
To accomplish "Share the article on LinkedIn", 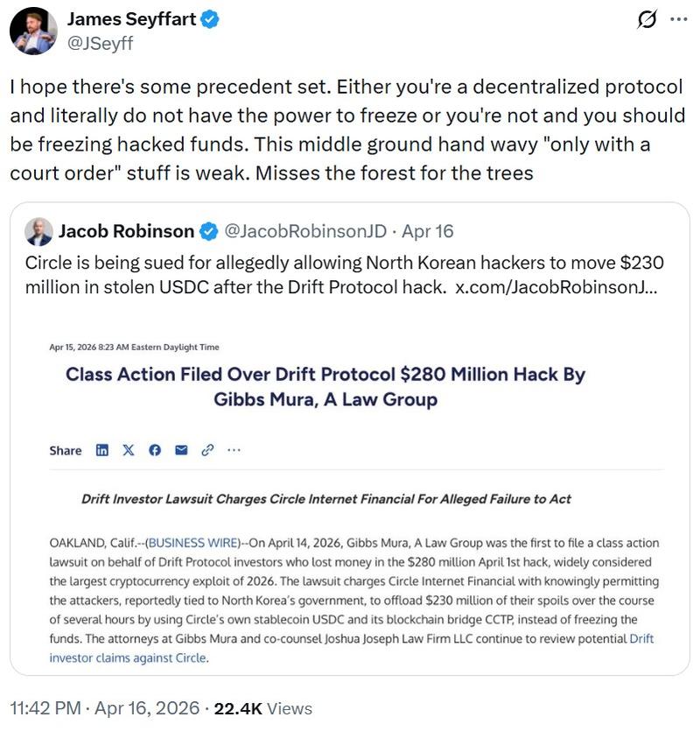I will tap(102, 449).
